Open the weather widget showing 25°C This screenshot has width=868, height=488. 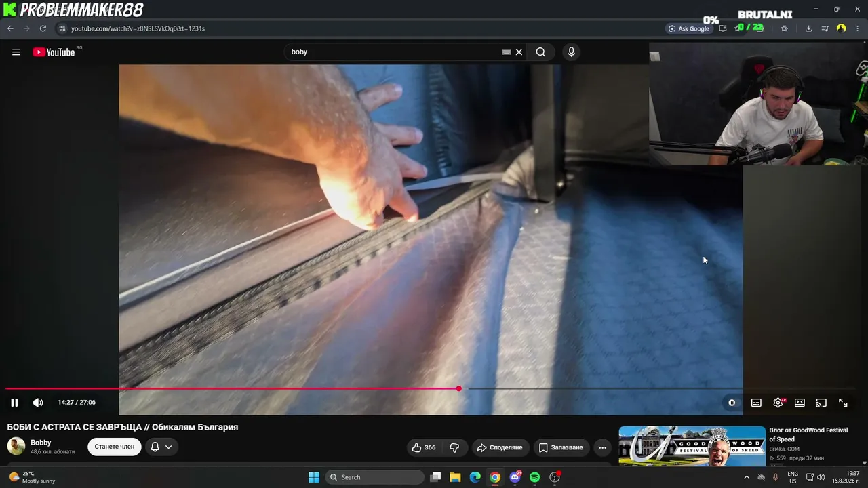[x=33, y=477]
